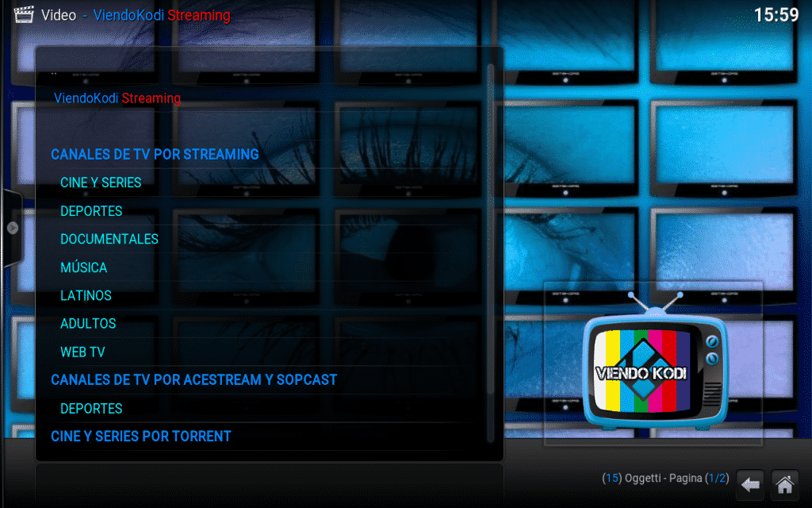Viewport: 812px width, 508px height.
Task: Open the DOCUMENTALES category
Action: point(109,239)
